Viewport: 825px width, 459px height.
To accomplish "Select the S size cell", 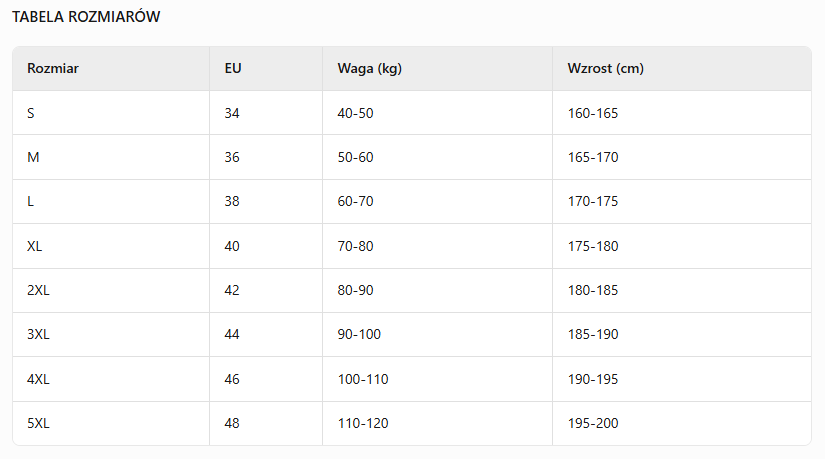I will point(31,113).
